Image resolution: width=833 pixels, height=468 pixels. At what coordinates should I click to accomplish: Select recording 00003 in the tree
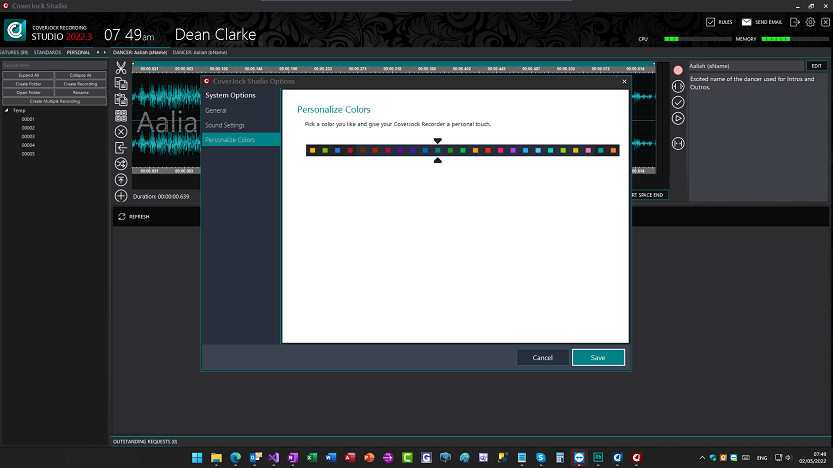click(x=29, y=137)
